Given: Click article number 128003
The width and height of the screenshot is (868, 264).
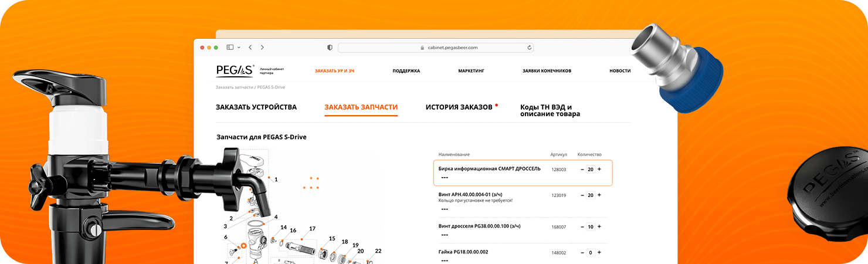Looking at the screenshot, I should (x=559, y=169).
